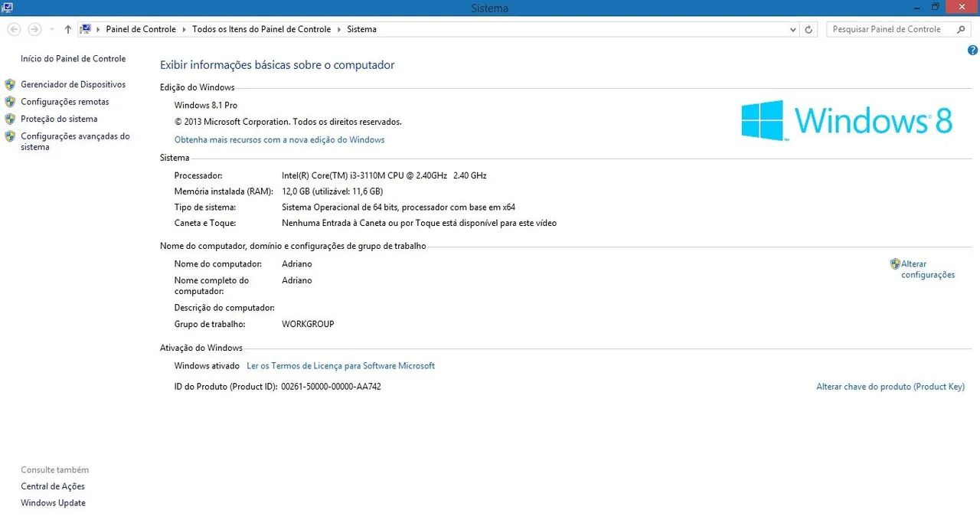Click the up arrow navigation icon

pos(67,29)
